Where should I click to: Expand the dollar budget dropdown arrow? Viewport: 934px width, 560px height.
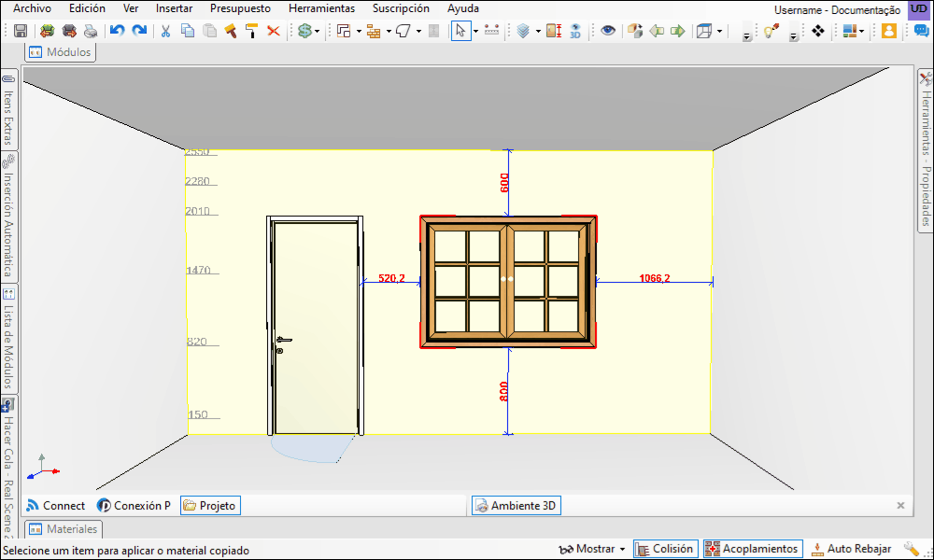(317, 32)
